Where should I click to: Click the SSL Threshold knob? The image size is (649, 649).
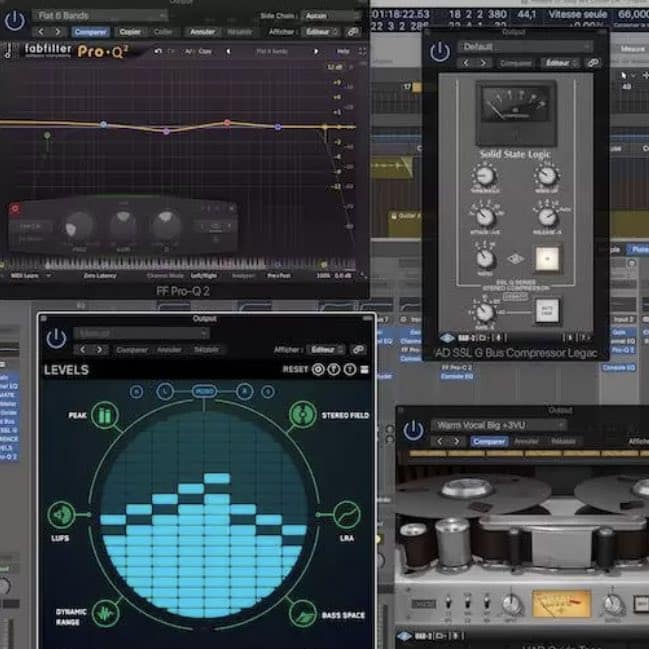(x=484, y=176)
